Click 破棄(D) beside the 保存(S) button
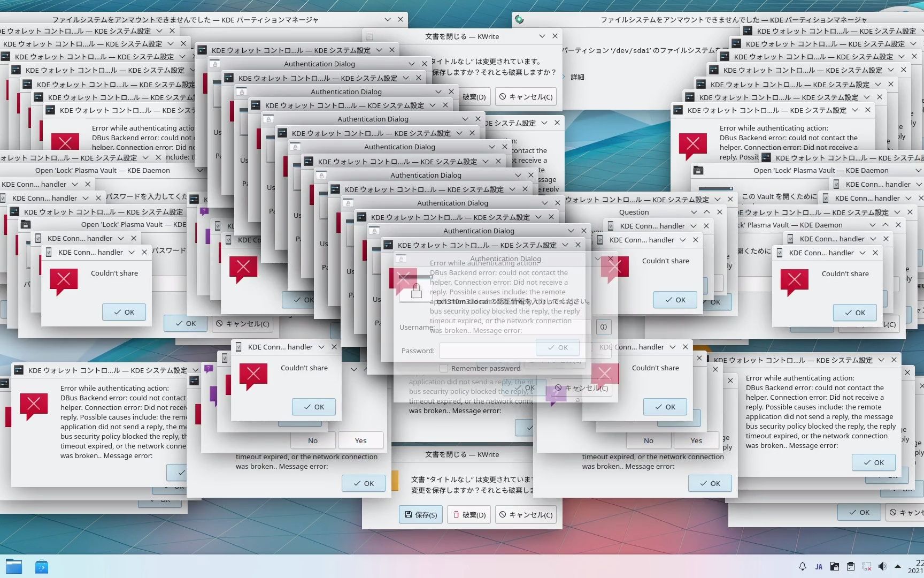 click(469, 514)
